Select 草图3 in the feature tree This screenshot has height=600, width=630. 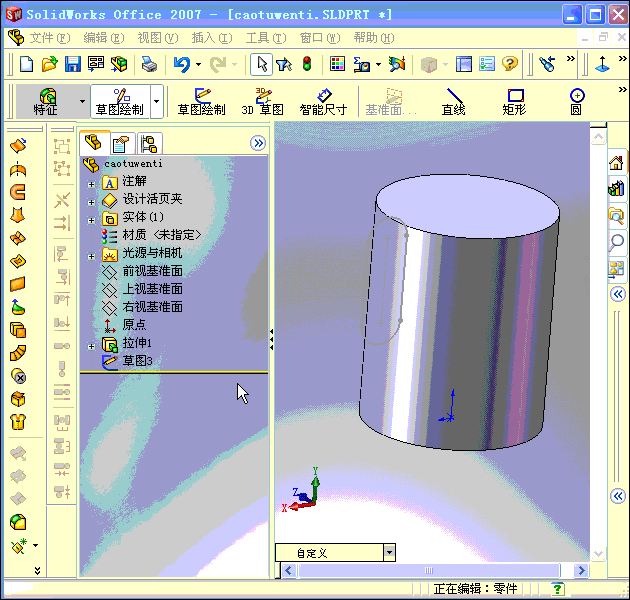[137, 360]
